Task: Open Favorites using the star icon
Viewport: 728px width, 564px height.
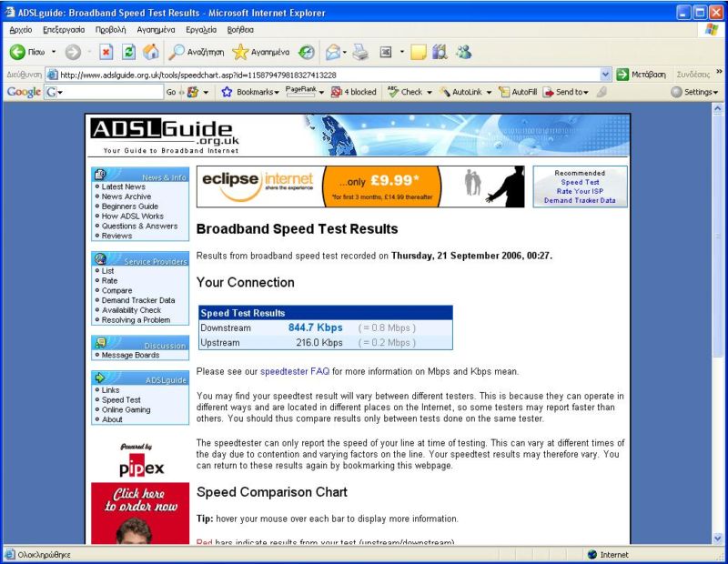Action: (261, 52)
